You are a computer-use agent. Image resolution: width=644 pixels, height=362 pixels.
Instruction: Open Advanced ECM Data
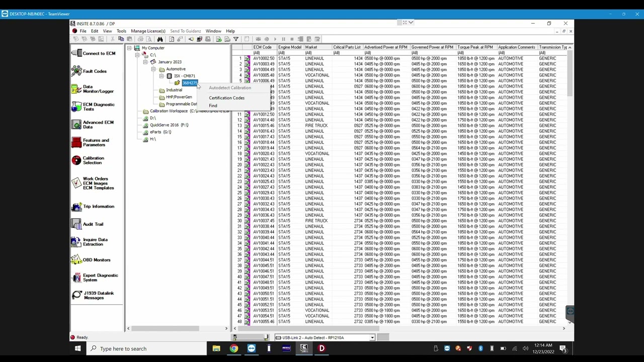(x=93, y=125)
